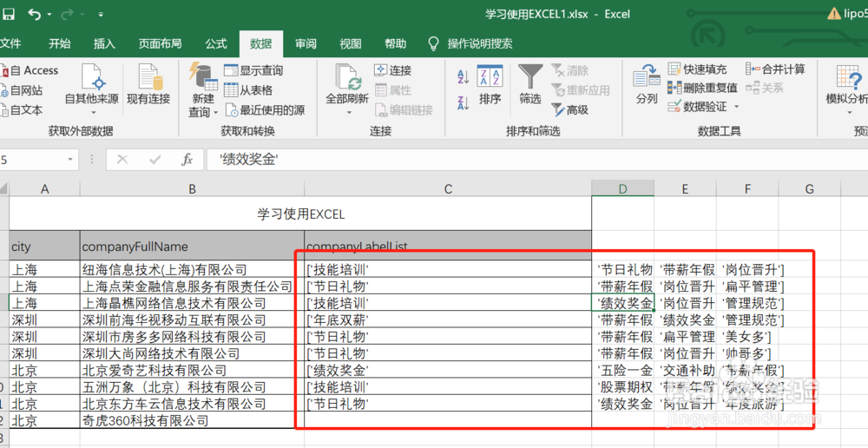Click the merged title cell 学习使用EXCEL

coord(300,214)
